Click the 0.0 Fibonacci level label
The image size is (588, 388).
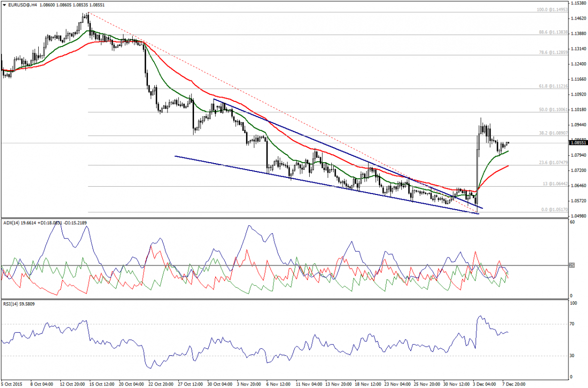point(553,209)
